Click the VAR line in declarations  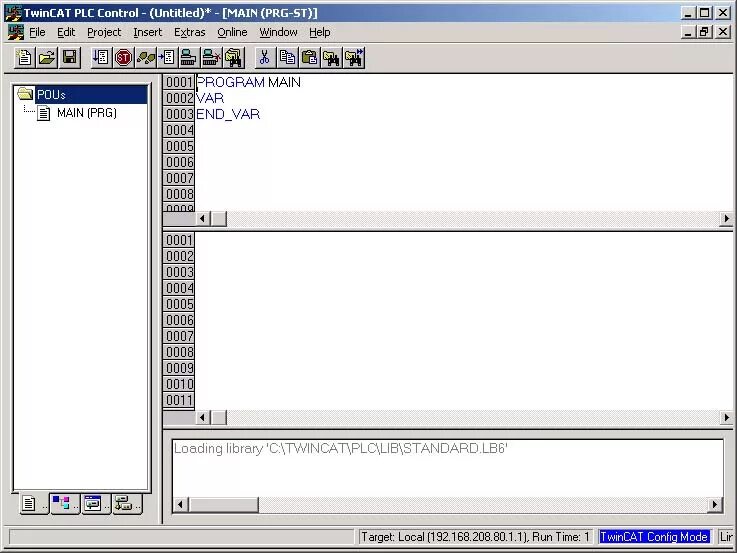(210, 98)
